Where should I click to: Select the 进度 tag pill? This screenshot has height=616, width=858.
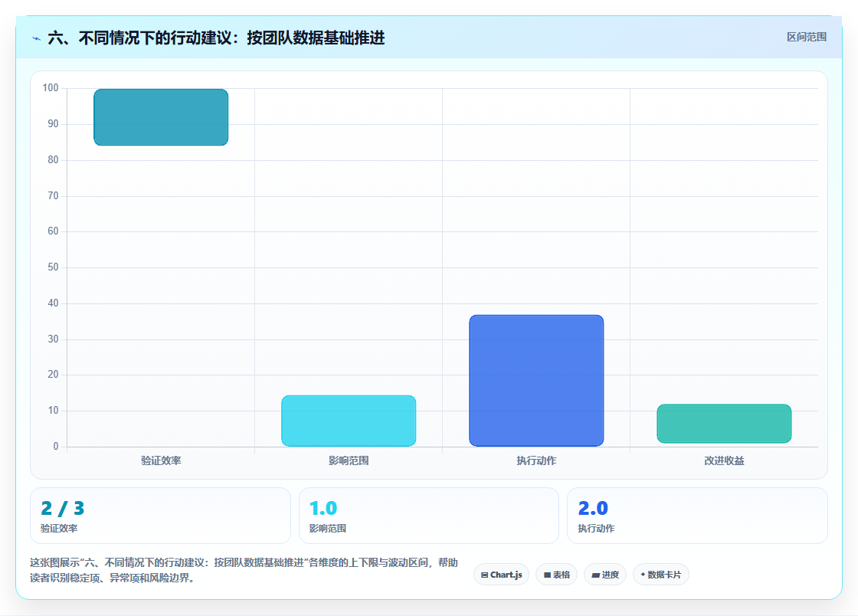605,575
